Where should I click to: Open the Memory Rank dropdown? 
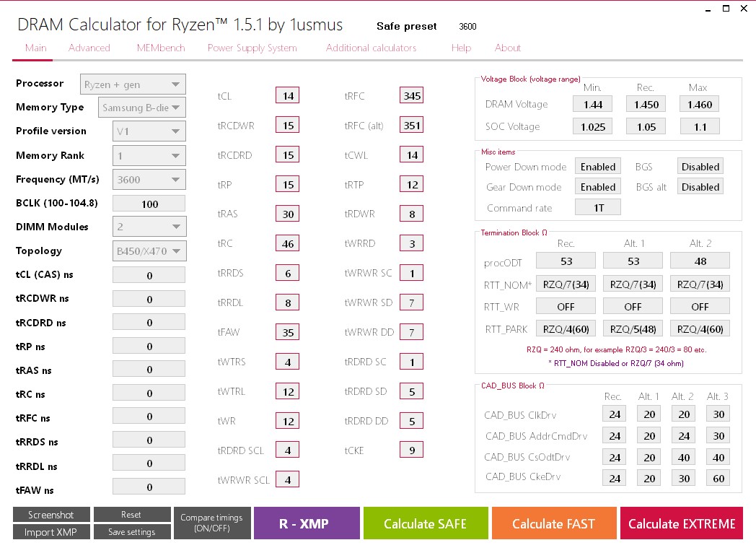149,156
